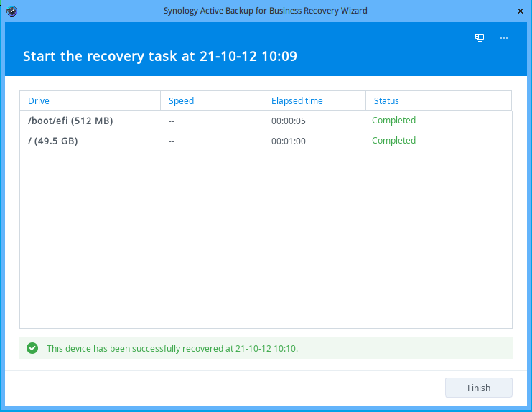Click the speed value for /boot/efi
Screen dimensions: 532x412
(x=172, y=121)
